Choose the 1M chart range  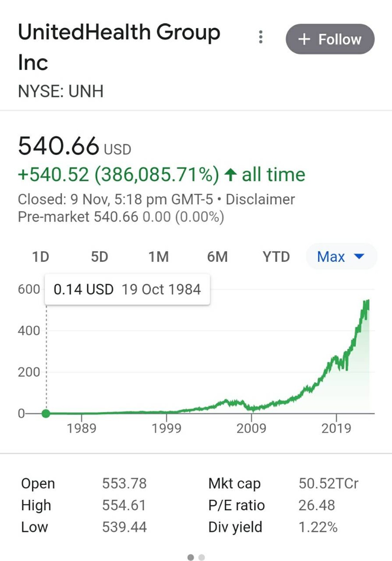[158, 257]
